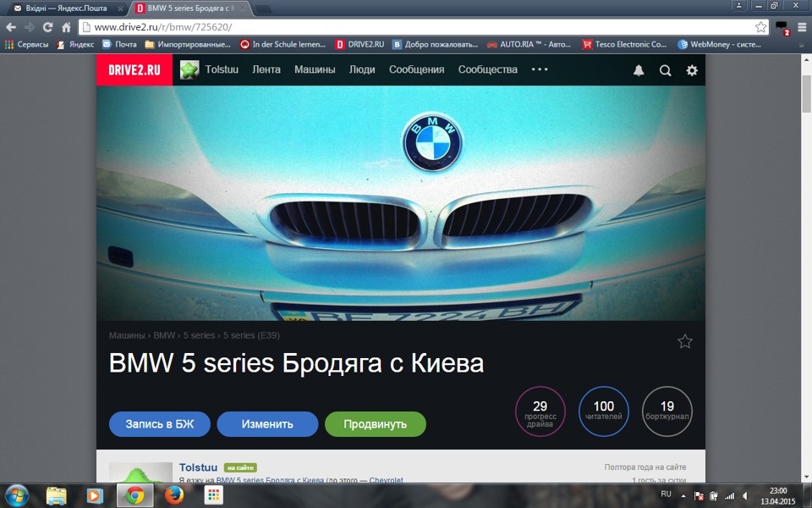This screenshot has height=508, width=812.
Task: Open 5 series (E39) breadcrumb
Action: coord(251,335)
